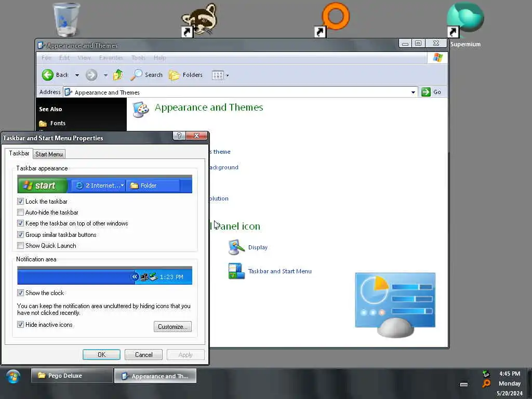Open the Fonts folder in See Also
The height and width of the screenshot is (399, 532).
point(52,123)
